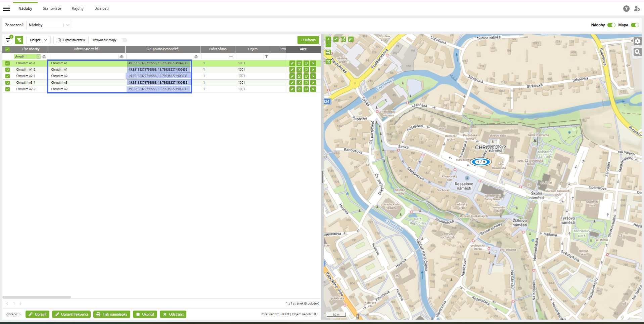Open Chrudim A2-2 detail in new window
The height and width of the screenshot is (324, 644).
(299, 89)
